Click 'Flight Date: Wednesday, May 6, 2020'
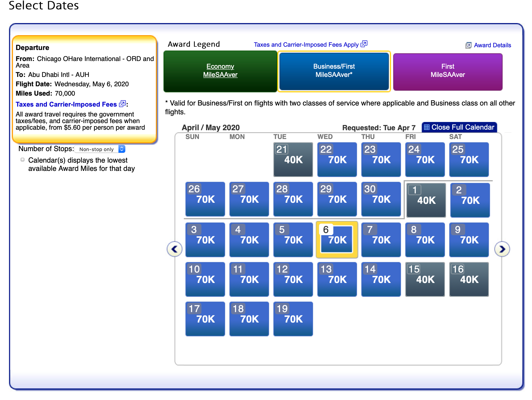Viewport: 532px width, 400px height. point(72,84)
